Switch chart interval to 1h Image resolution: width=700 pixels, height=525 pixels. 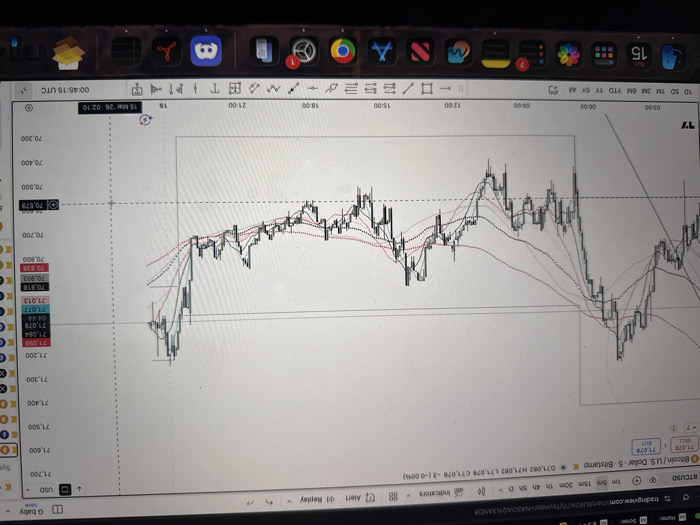click(x=550, y=486)
